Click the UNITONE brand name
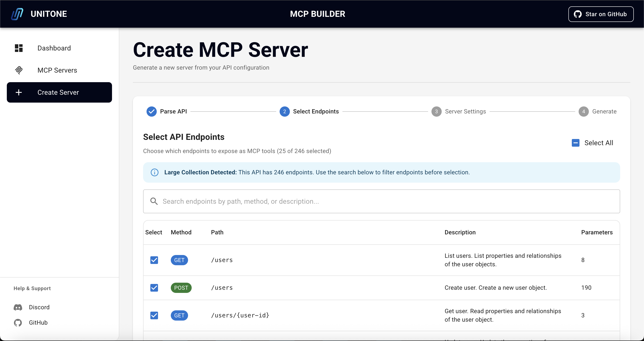The width and height of the screenshot is (644, 341). click(x=49, y=14)
